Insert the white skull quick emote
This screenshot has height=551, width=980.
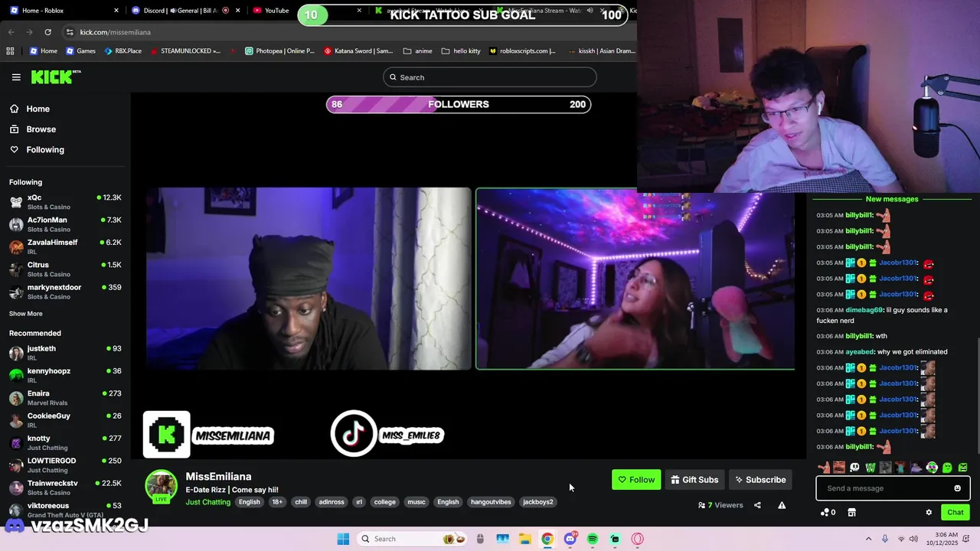tap(854, 468)
